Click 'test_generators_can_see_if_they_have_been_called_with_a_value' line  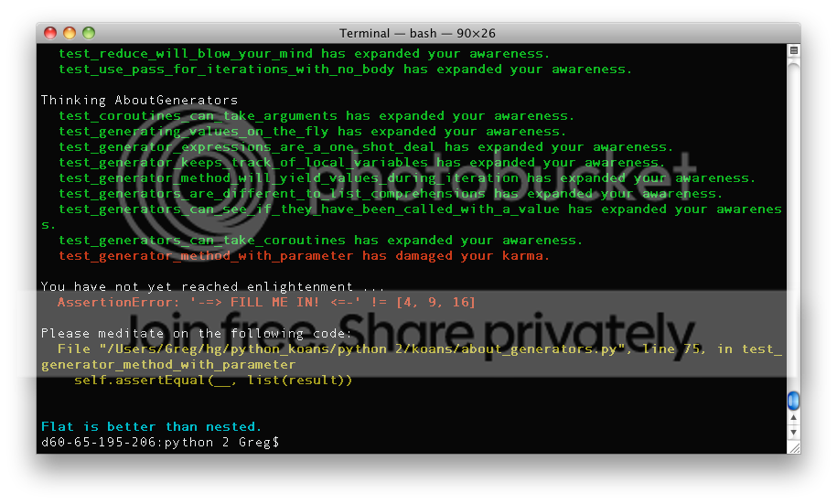coord(412,217)
